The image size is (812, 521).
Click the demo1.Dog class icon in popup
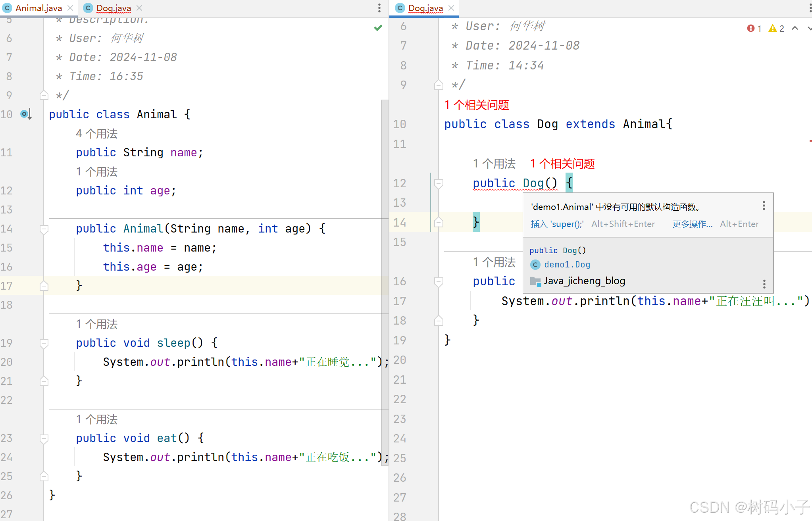535,265
